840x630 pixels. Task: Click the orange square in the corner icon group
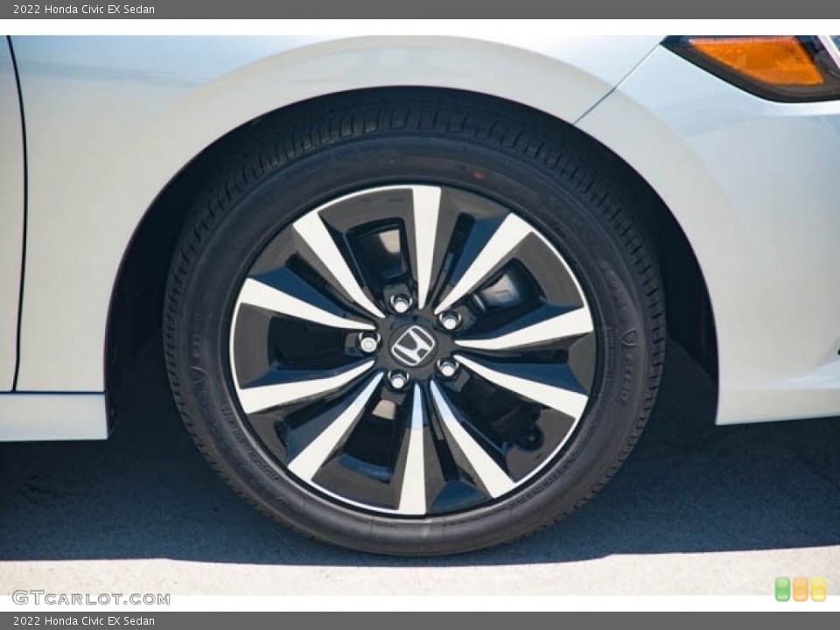point(801,589)
